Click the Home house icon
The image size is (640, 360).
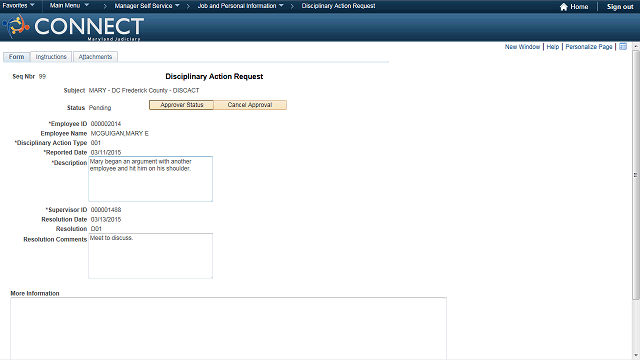563,7
